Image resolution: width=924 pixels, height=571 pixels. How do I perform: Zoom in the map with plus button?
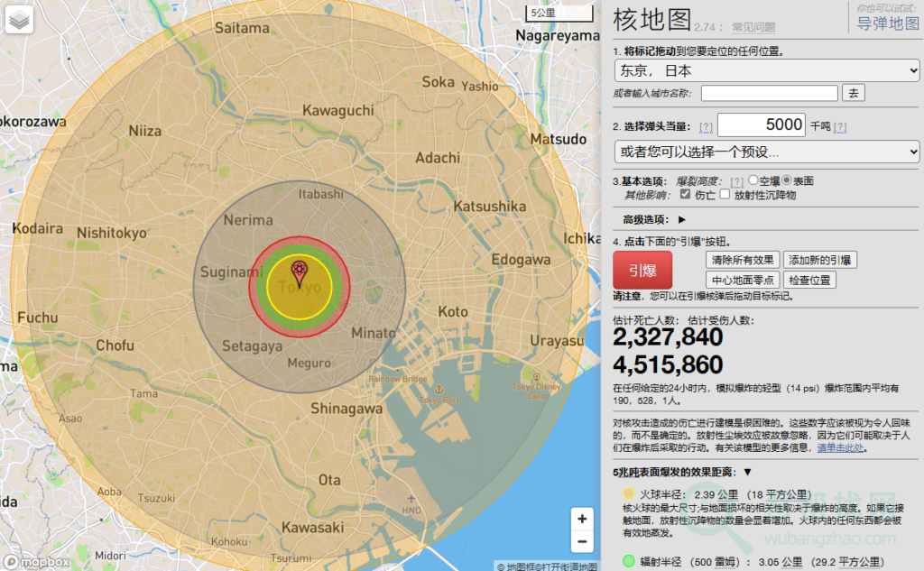pos(583,519)
